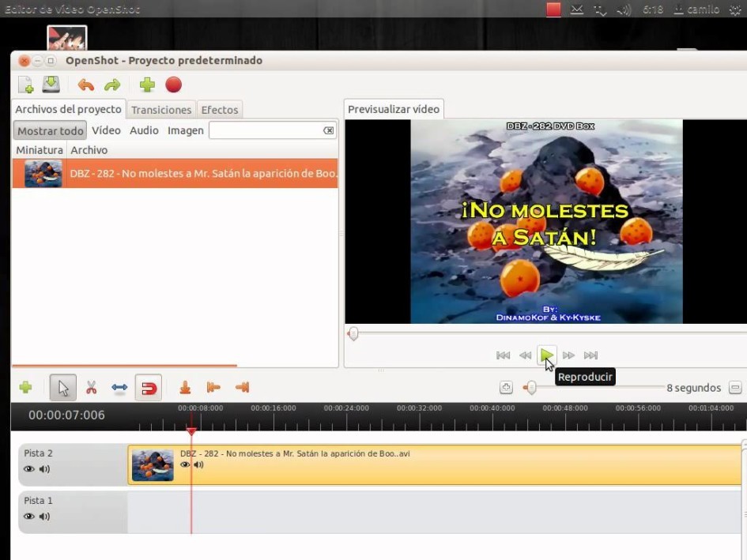747x560 pixels.
Task: Hide Pista 2 track visibility eye
Action: (29, 469)
